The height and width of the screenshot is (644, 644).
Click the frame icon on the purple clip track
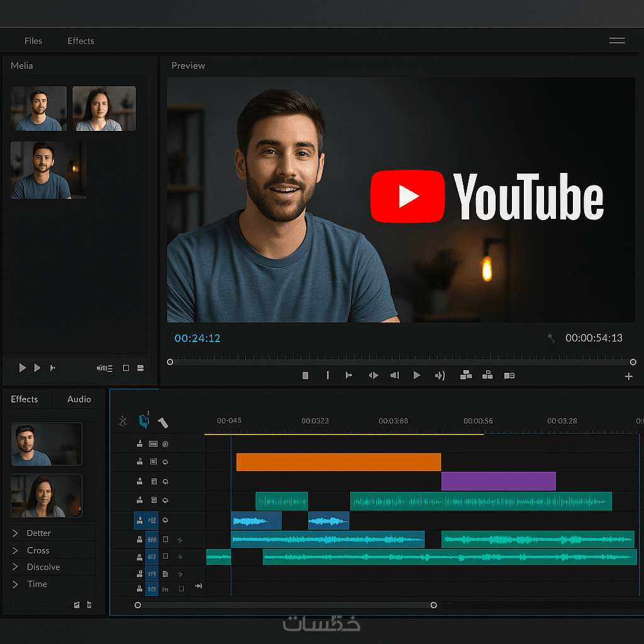tap(153, 481)
